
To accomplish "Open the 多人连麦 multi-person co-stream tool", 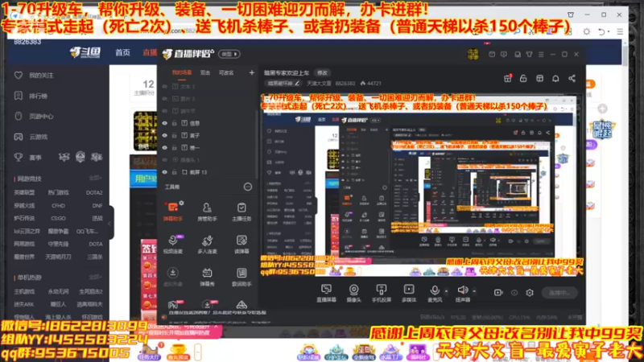I will pos(207,244).
